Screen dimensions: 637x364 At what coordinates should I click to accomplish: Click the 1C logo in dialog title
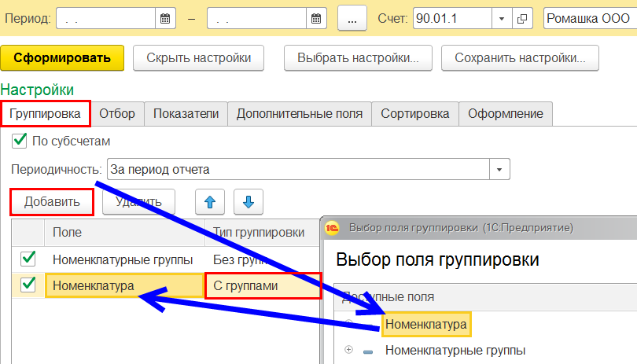coord(333,227)
